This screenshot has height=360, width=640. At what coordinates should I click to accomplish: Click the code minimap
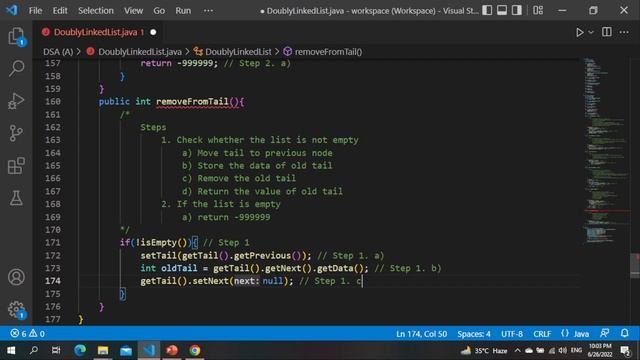click(606, 151)
